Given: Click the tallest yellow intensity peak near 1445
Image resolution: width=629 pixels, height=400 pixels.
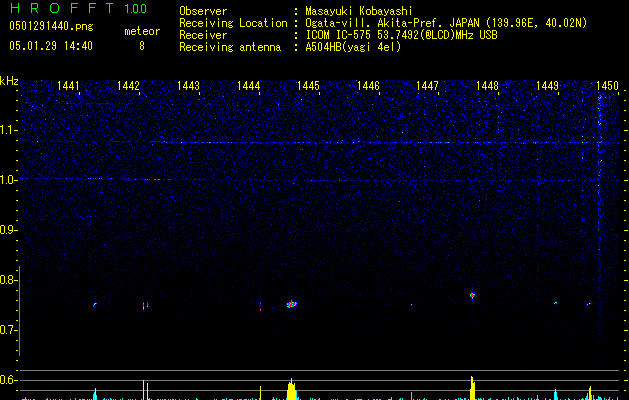Looking at the screenshot, I should pos(292,389).
